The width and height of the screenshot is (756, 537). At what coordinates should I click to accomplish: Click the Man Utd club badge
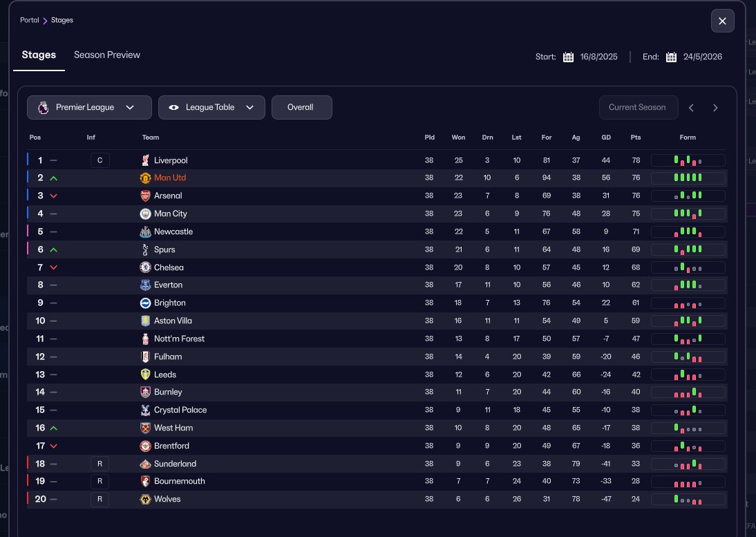pyautogui.click(x=145, y=178)
